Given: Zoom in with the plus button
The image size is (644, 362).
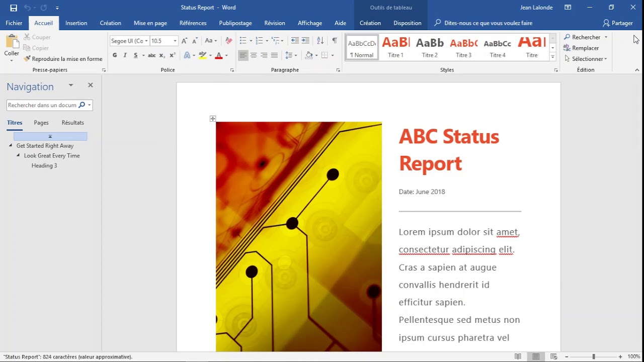Looking at the screenshot, I should (620, 356).
